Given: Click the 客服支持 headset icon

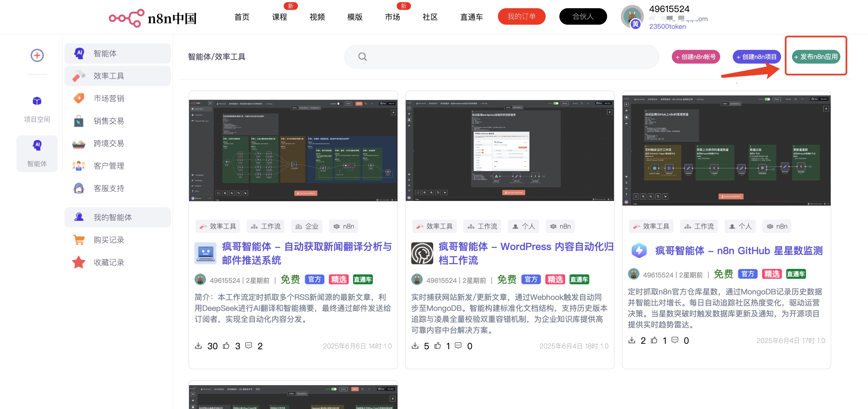Looking at the screenshot, I should pos(79,188).
